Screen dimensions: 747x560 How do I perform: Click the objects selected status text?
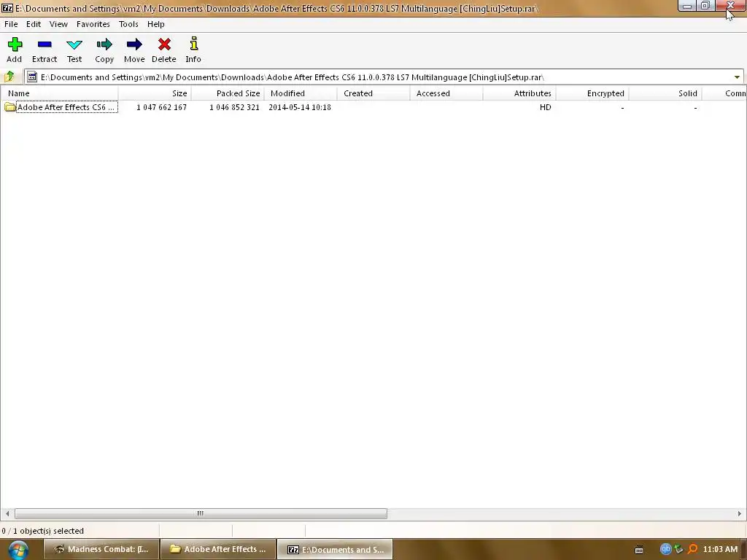point(43,531)
